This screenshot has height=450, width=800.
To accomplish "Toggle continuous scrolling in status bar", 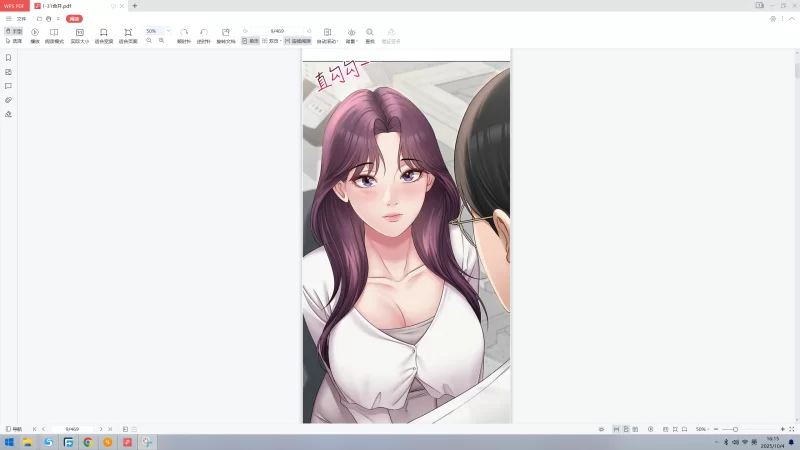I will [x=616, y=429].
